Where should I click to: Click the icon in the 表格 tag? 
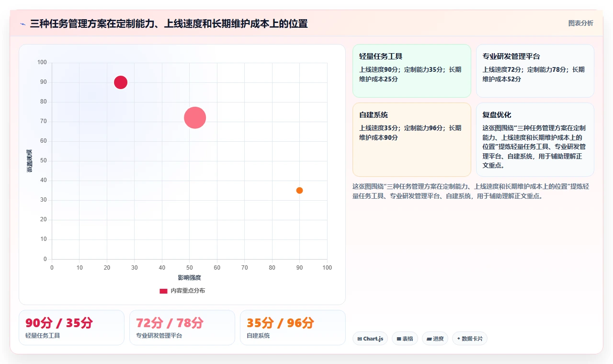point(398,339)
